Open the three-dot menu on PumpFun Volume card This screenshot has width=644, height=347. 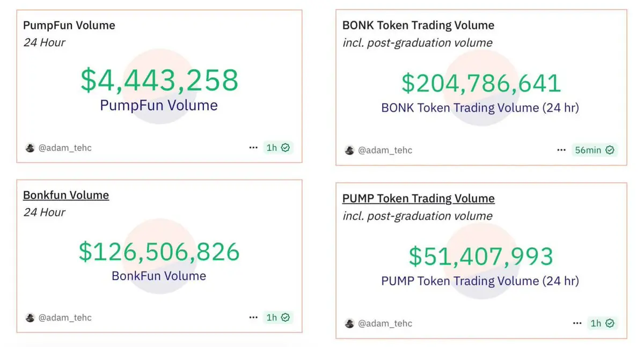(x=253, y=147)
